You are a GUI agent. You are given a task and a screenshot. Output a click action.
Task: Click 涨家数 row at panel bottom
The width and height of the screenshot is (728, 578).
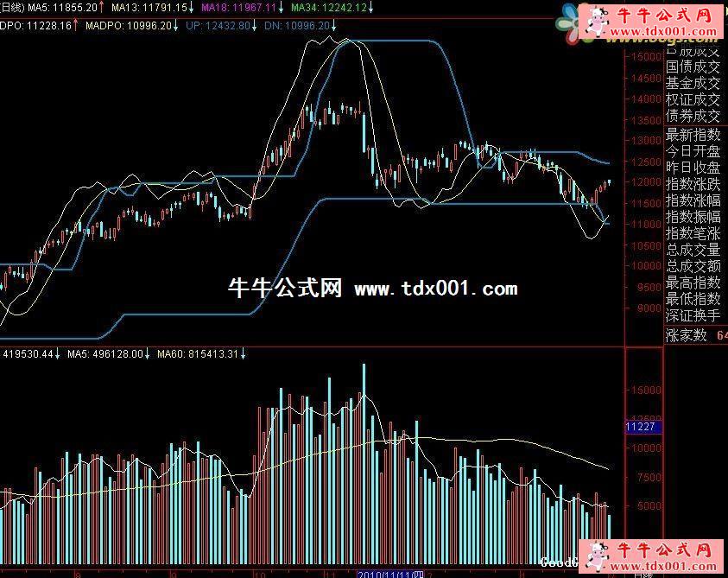tap(687, 334)
